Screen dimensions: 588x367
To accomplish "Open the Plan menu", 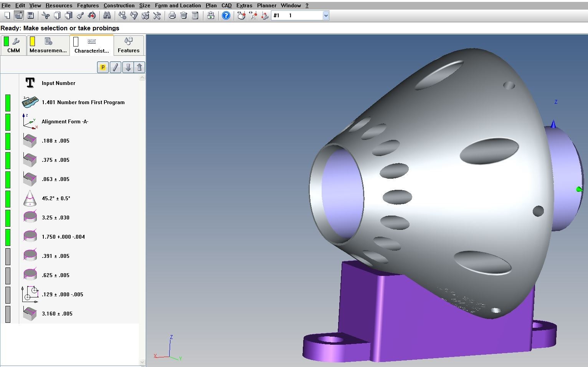I will click(211, 5).
